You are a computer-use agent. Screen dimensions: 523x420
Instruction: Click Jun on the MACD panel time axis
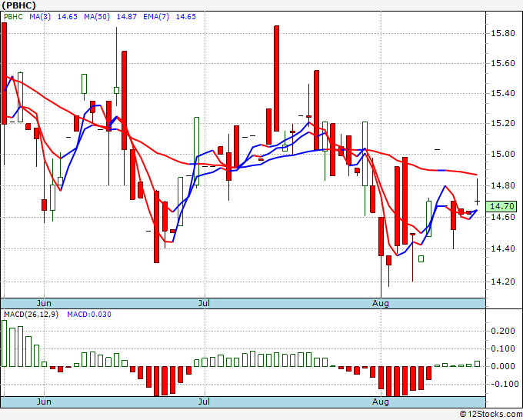click(x=44, y=402)
